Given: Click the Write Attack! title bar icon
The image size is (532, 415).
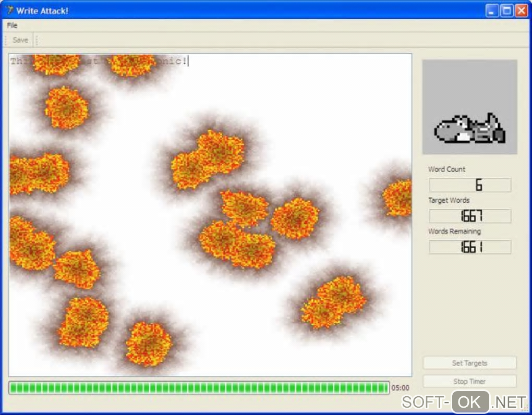Looking at the screenshot, I should coord(10,10).
